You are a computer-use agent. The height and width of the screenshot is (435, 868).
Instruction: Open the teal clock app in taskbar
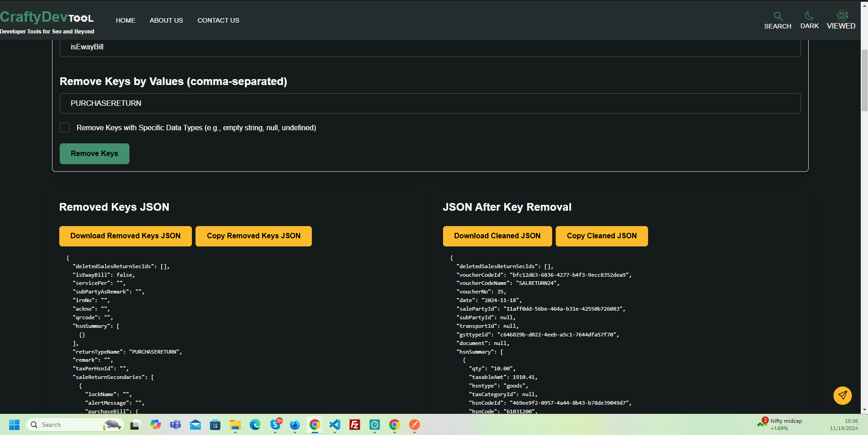tap(375, 425)
